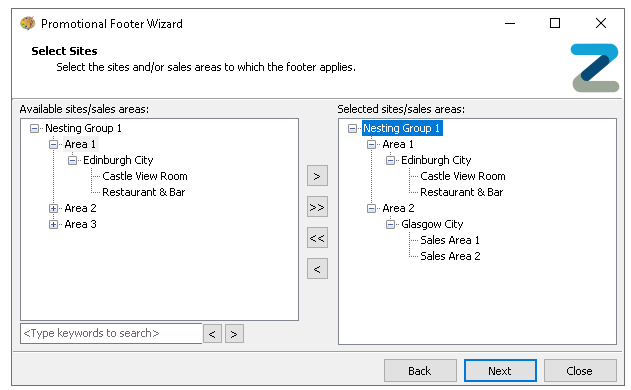Screen dimensions: 631x390
Task: Expand Area 2 in Available tree
Action: pyautogui.click(x=54, y=208)
